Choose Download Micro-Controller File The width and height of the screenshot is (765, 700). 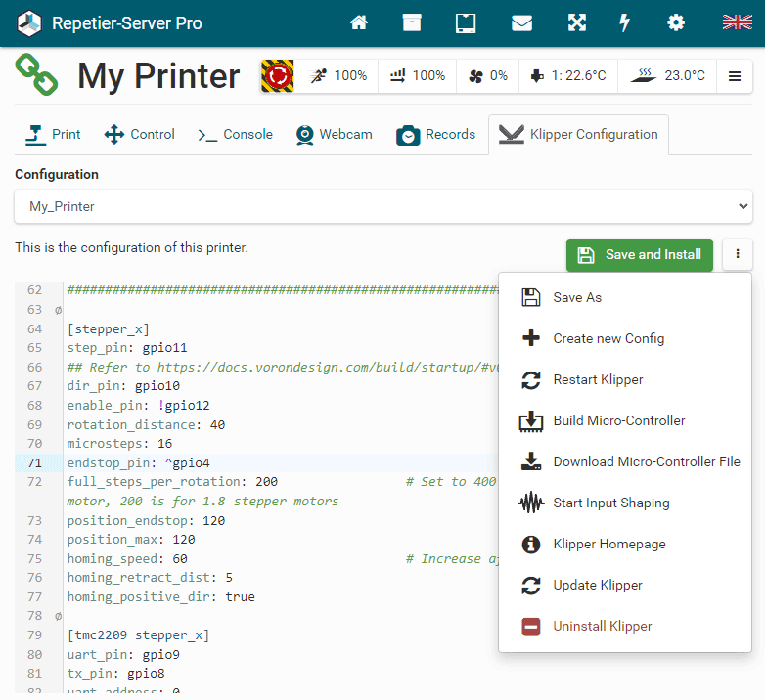[624, 461]
